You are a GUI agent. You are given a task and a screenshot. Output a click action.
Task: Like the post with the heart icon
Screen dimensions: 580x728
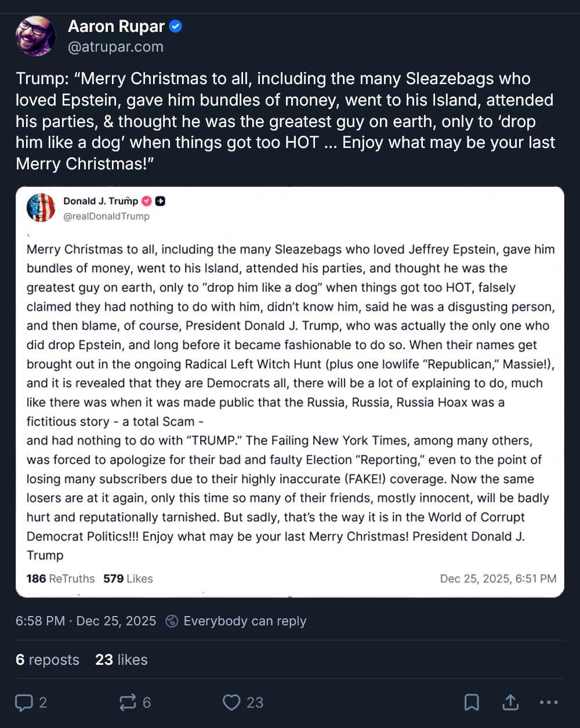click(231, 702)
